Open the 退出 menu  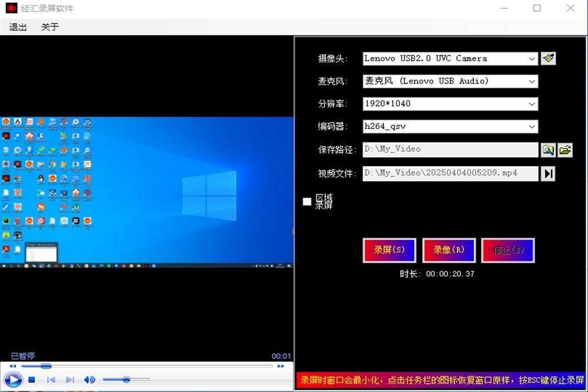[18, 27]
